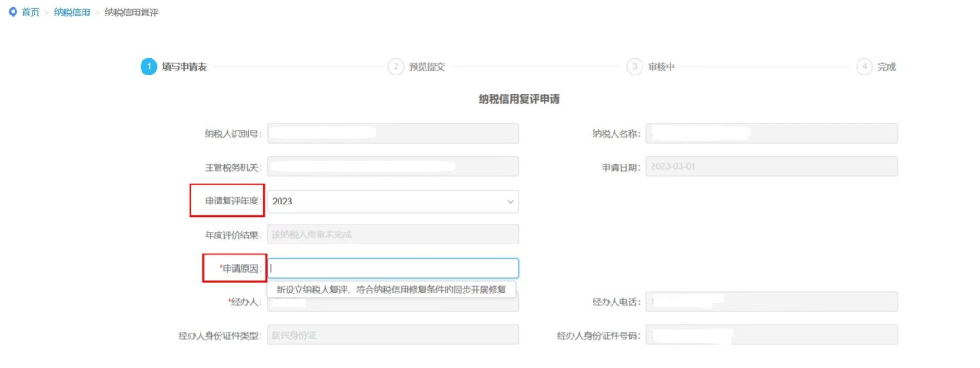Click step 1 circle 填写申请表
980x368 pixels.
click(x=148, y=67)
